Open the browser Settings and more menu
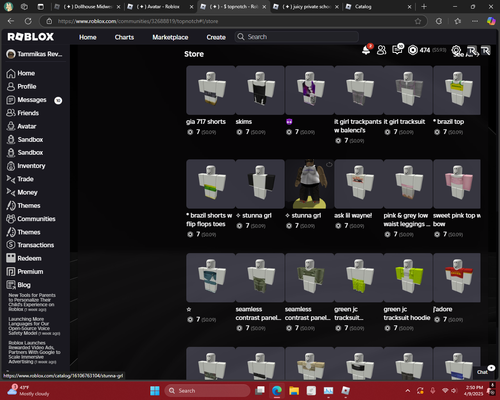The width and height of the screenshot is (500, 400). [475, 21]
